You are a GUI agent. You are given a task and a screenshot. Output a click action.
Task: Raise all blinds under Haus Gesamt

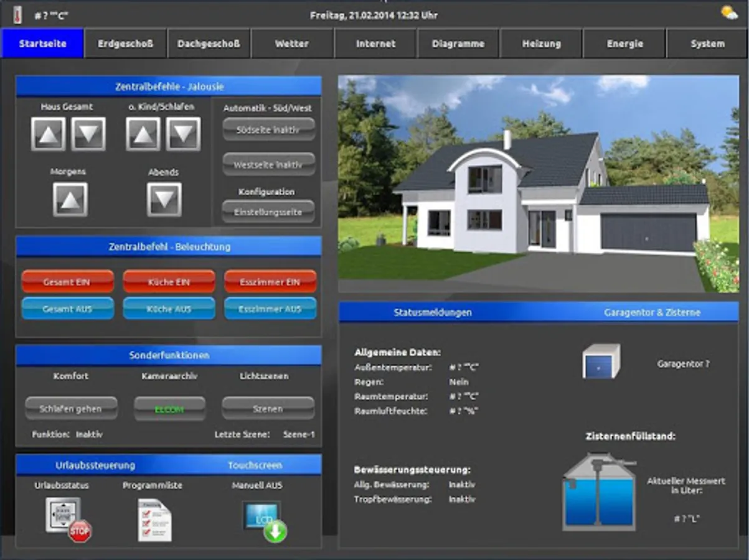(x=49, y=134)
